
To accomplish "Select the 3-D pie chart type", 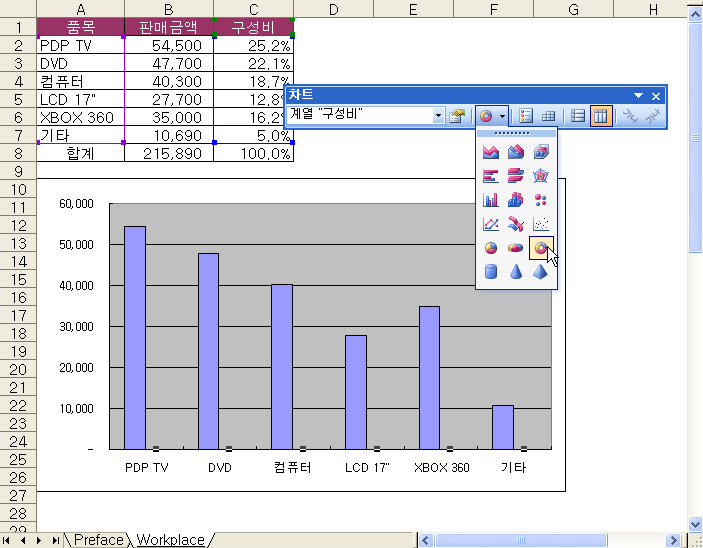I will pyautogui.click(x=516, y=248).
